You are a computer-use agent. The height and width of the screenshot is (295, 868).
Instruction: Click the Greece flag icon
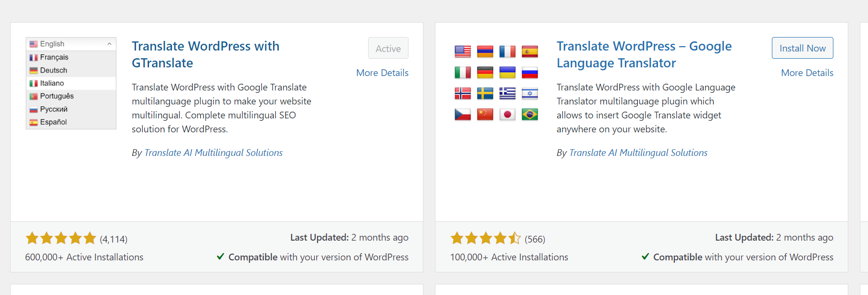[x=507, y=93]
